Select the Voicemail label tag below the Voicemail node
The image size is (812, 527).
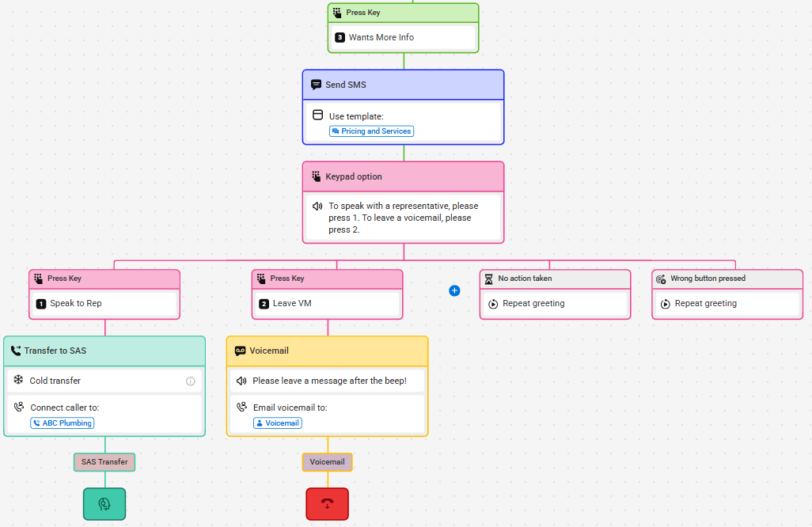(x=328, y=462)
